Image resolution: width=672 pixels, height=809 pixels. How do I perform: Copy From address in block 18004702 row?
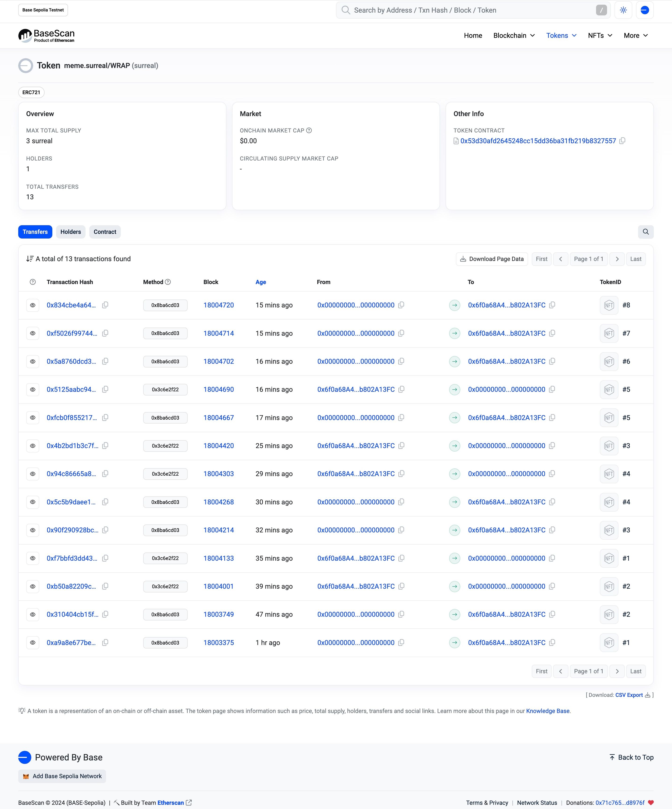401,361
